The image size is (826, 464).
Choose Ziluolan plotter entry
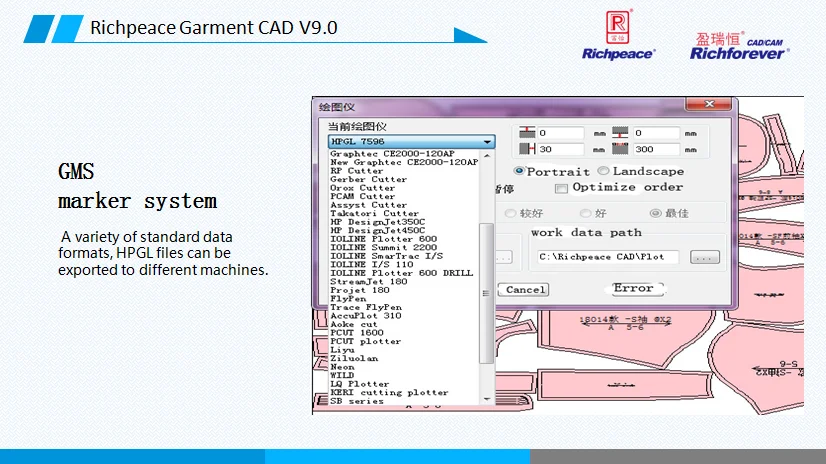click(x=354, y=358)
